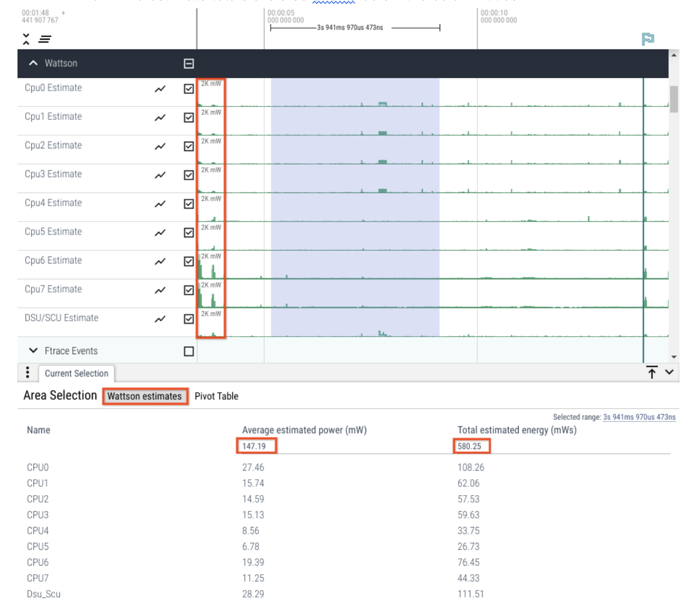Click the DSU/SCU Estimate chart icon

(x=160, y=319)
